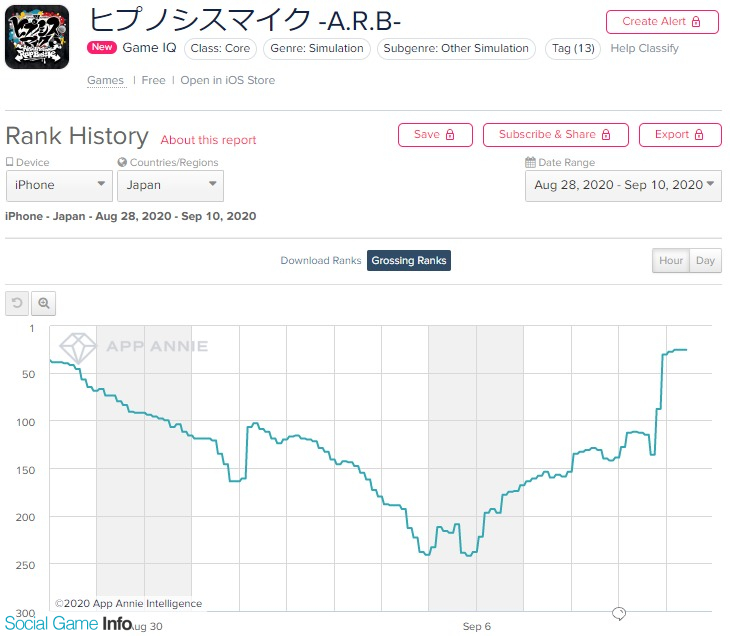Click the chart reset zoom undo icon
Screen dimensions: 730x636
(17, 303)
